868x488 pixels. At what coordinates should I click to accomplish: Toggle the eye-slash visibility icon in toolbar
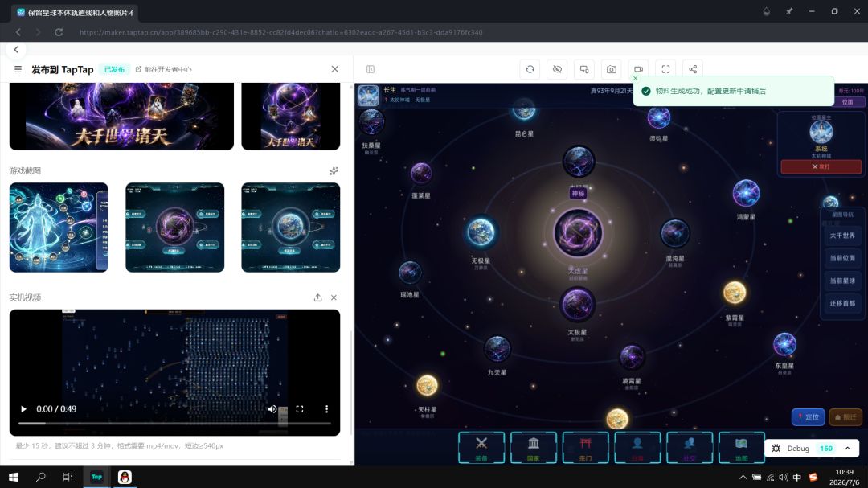pos(557,69)
